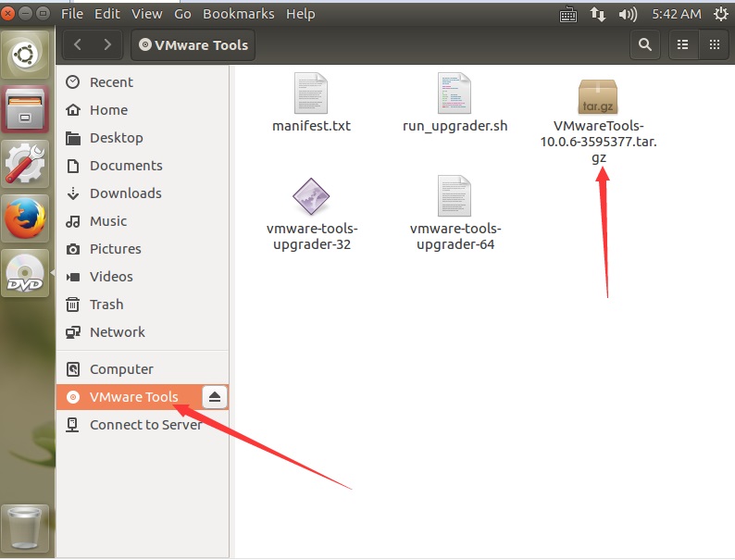Open the View menu
The width and height of the screenshot is (735, 560).
[x=147, y=14]
